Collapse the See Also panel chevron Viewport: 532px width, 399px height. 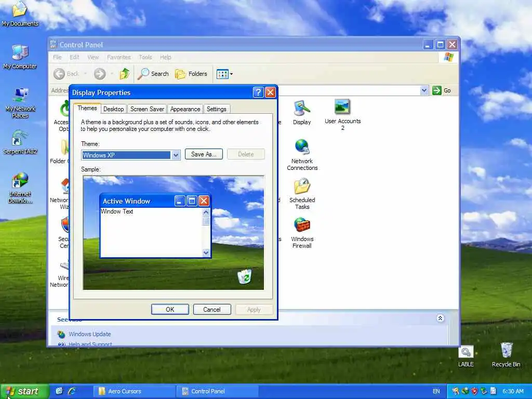tap(440, 318)
